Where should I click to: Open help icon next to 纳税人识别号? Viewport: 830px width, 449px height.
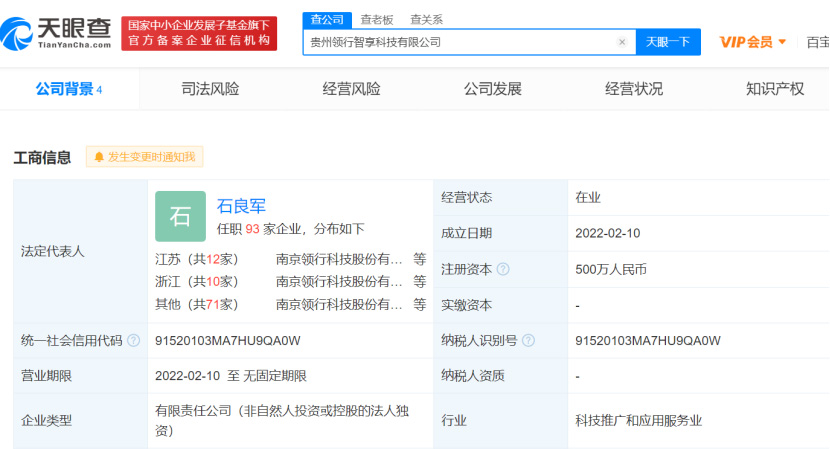(x=528, y=340)
